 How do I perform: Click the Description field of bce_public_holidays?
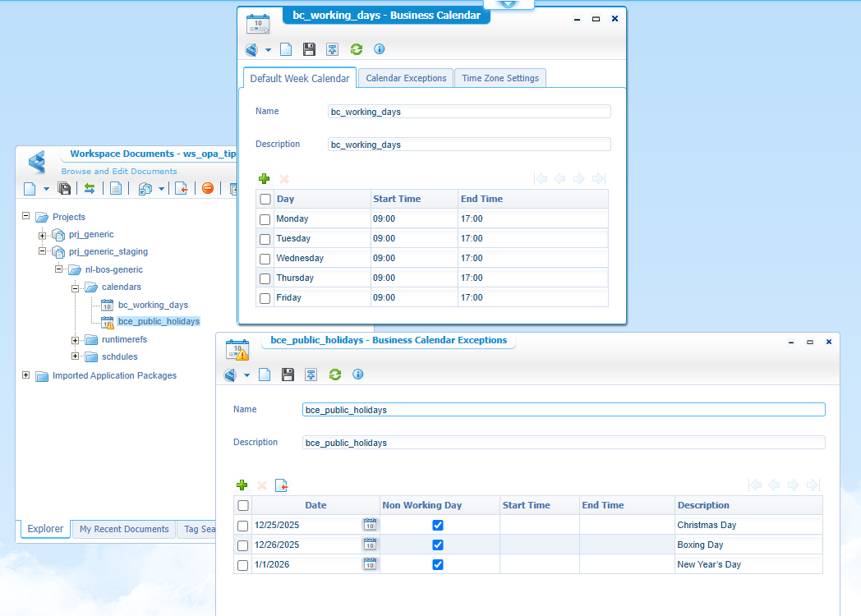coord(563,442)
